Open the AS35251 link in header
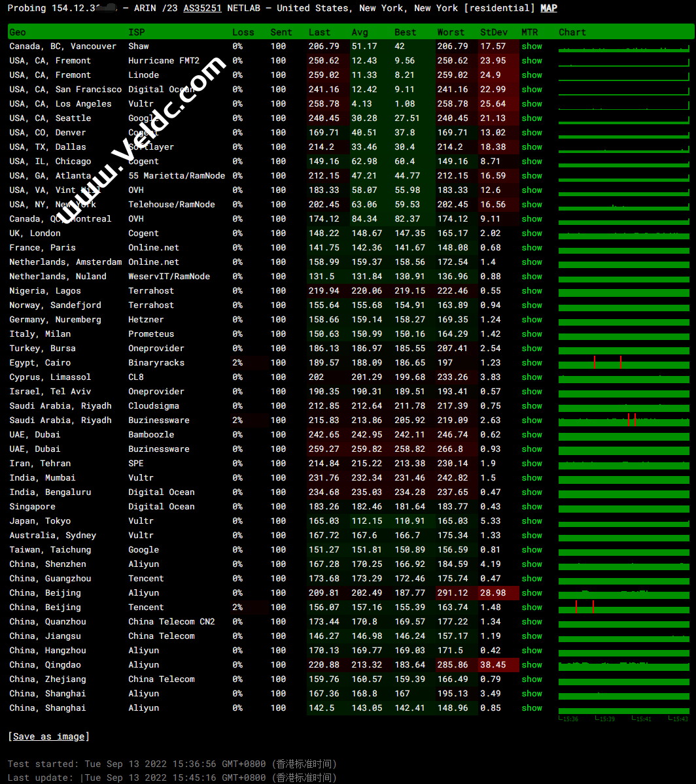Image resolution: width=696 pixels, height=784 pixels. [202, 8]
